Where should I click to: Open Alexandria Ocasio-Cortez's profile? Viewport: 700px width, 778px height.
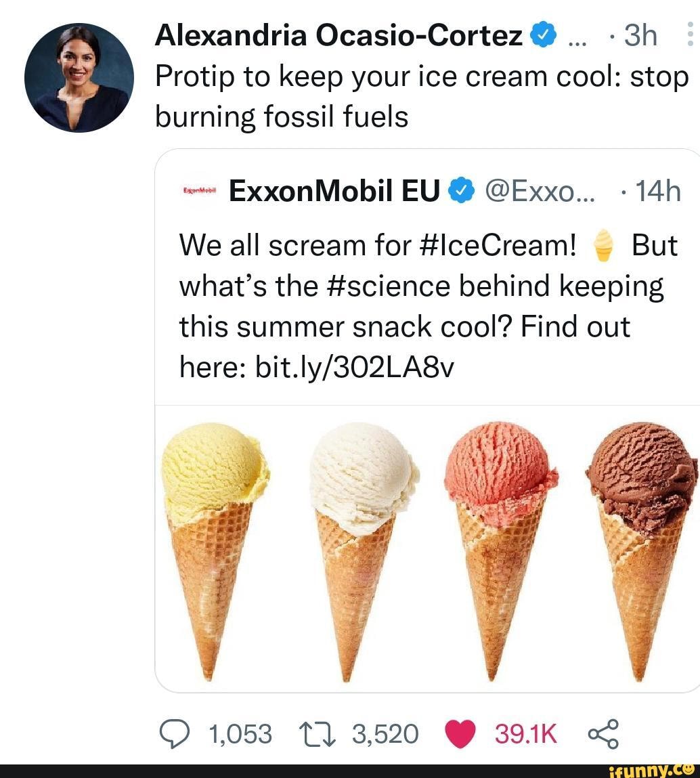coord(78,78)
